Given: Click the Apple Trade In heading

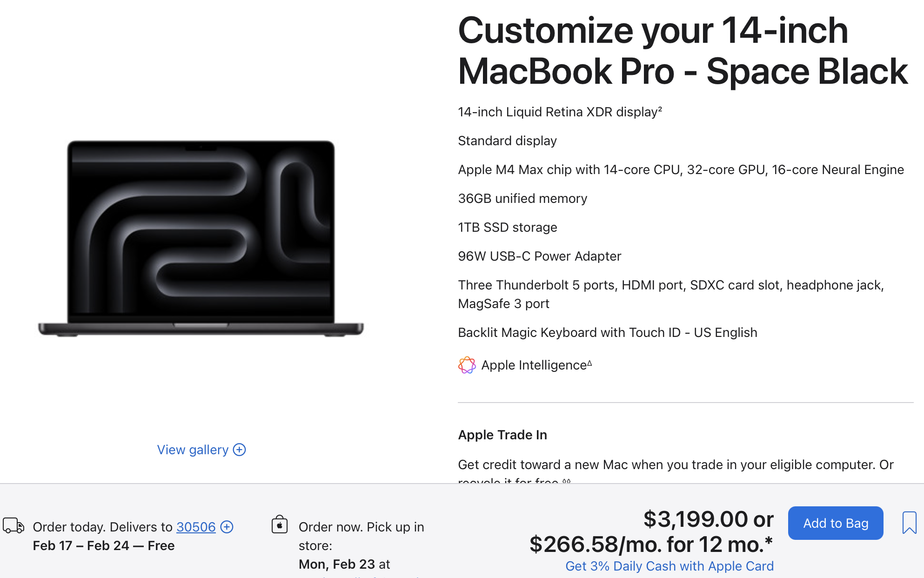Looking at the screenshot, I should click(502, 435).
